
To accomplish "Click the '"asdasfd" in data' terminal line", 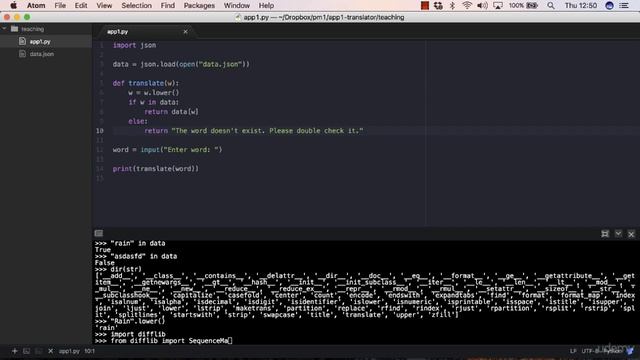I will (136, 256).
